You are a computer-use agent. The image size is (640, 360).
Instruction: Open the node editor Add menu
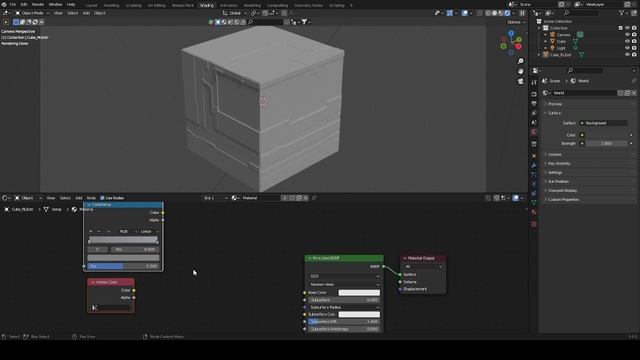79,198
